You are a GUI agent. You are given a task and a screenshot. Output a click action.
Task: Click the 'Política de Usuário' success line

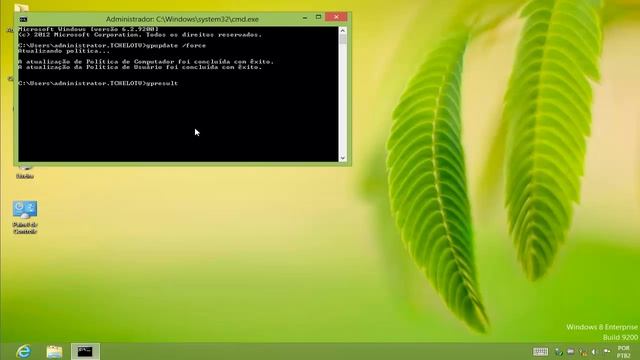140,67
